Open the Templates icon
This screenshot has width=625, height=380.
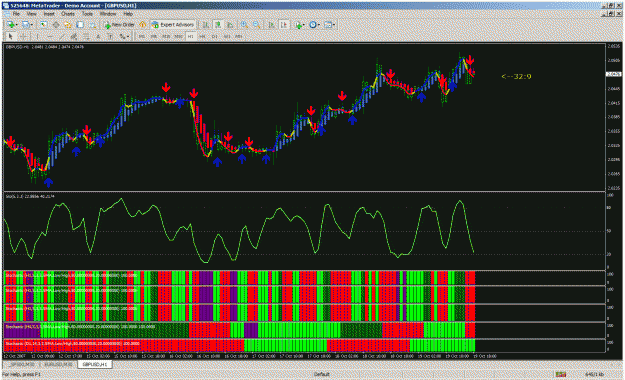(328, 25)
